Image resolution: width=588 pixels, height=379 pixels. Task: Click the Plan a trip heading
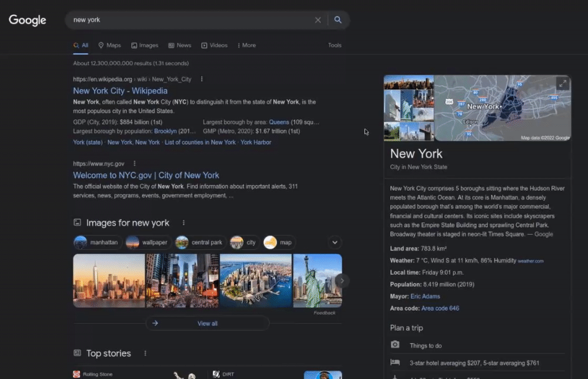point(406,328)
